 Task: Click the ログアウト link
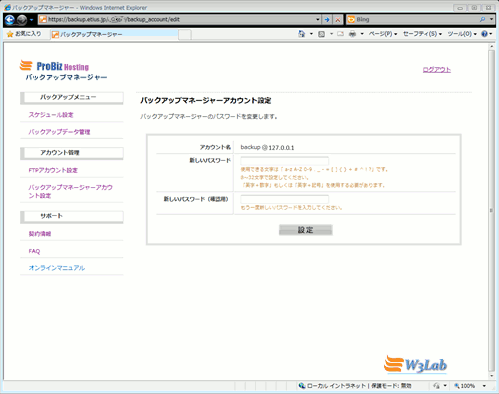(x=437, y=70)
